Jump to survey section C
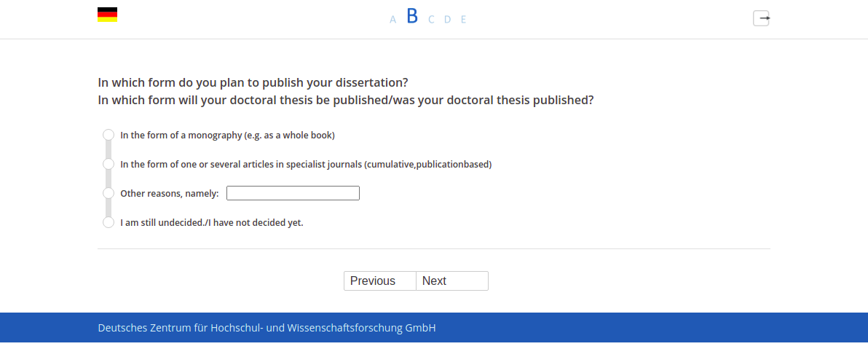The height and width of the screenshot is (349, 868). 431,20
